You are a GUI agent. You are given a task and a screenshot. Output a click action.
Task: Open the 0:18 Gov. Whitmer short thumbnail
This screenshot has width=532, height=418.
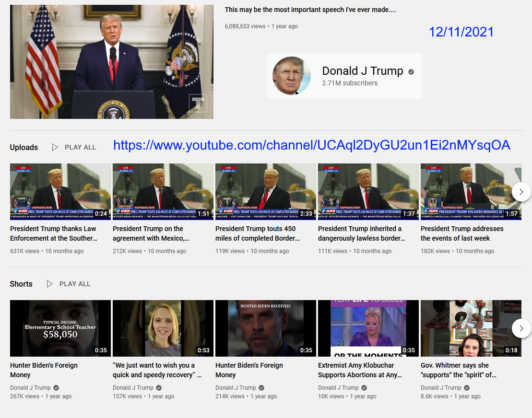471,328
